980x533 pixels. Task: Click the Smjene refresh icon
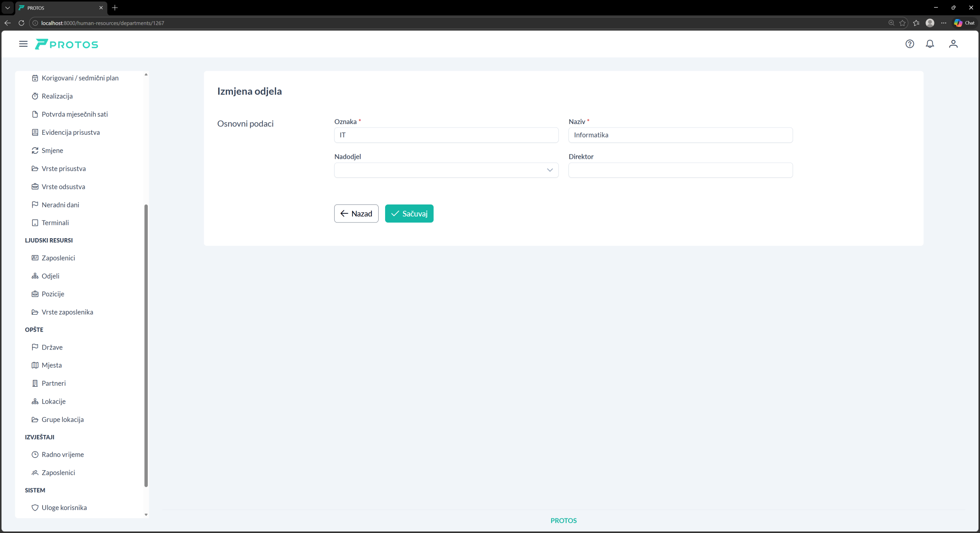35,150
